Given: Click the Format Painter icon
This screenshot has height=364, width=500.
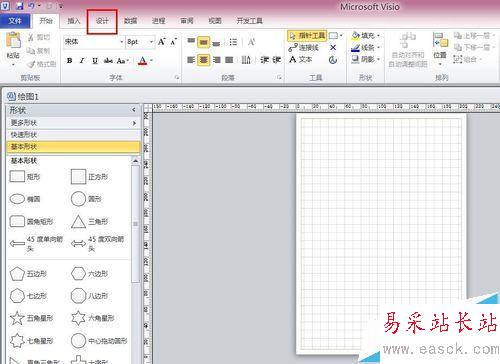Looking at the screenshot, I should click(x=41, y=64).
